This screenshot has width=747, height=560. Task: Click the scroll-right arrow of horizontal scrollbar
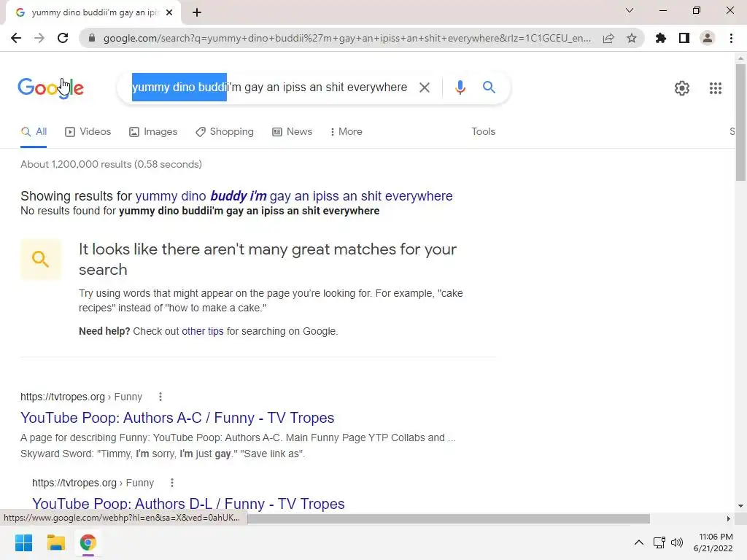pos(728,518)
